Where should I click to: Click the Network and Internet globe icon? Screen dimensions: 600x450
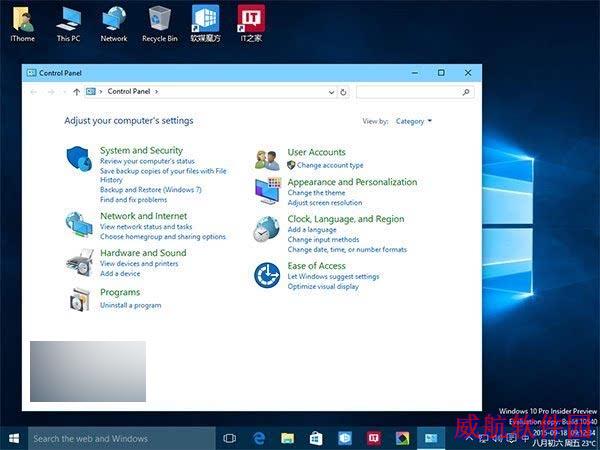(79, 224)
